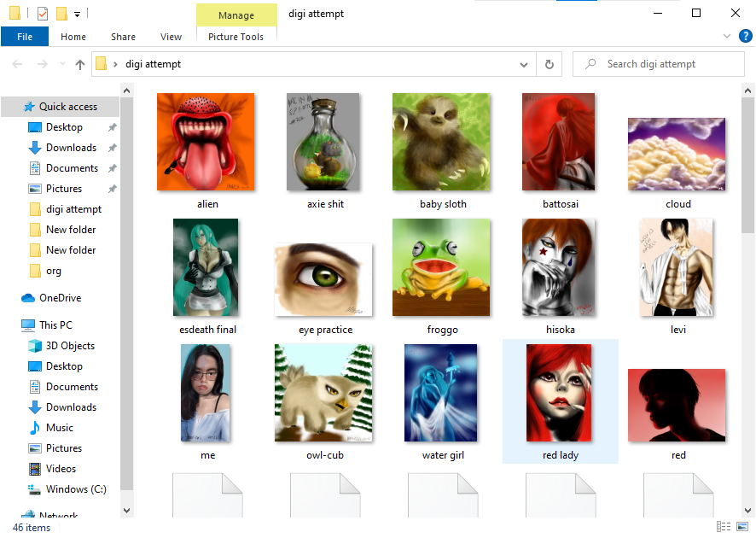Open pinned Pictures under Quick access
This screenshot has width=756, height=538.
point(64,189)
